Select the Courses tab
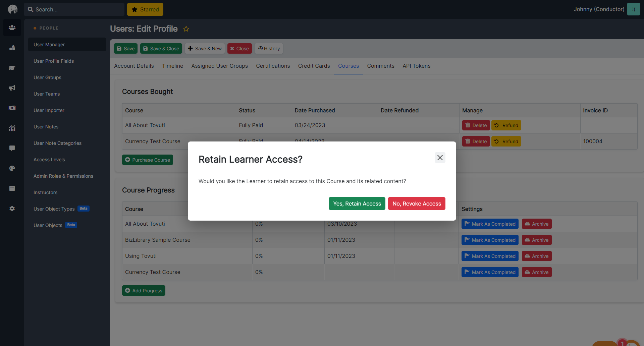Screen dimensions: 644x346 [x=348, y=66]
